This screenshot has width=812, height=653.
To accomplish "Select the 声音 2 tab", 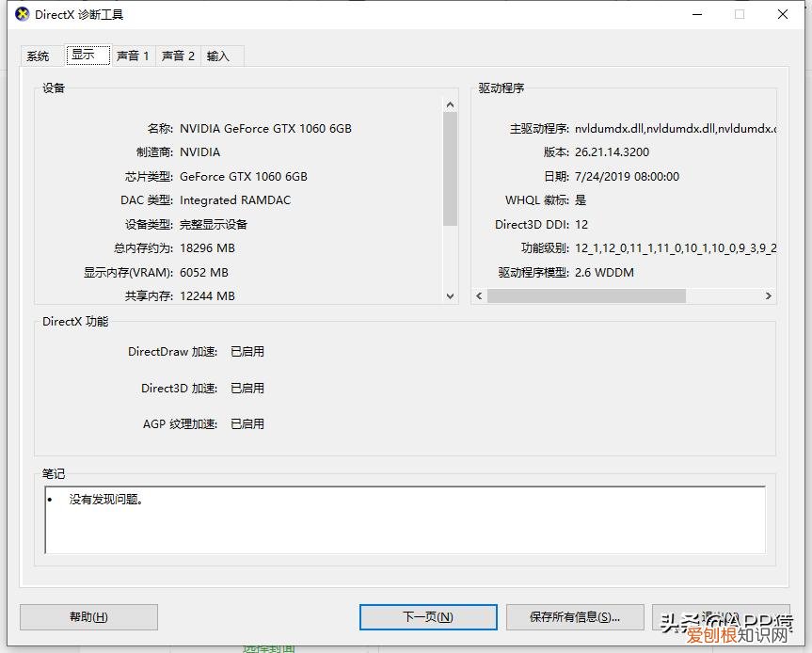I will [177, 56].
